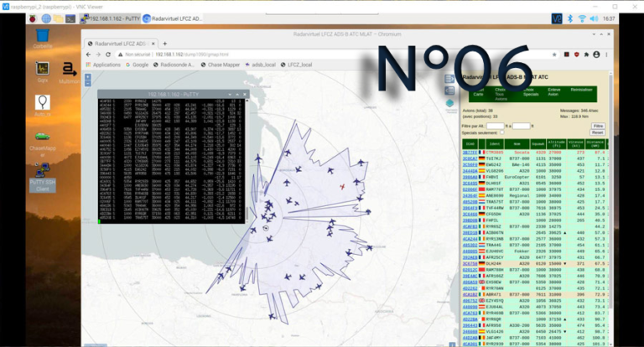Sort table by Distance (NM) column header
644x347 pixels.
(x=595, y=143)
